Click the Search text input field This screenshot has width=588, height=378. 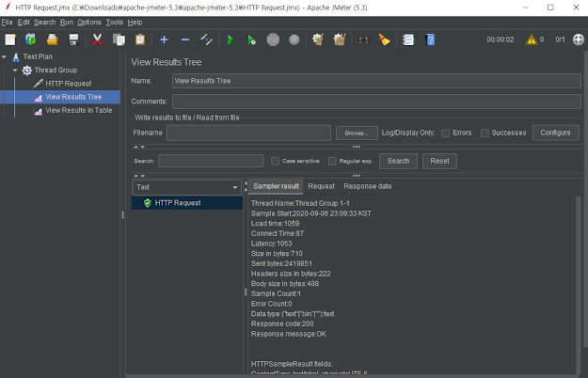(x=211, y=161)
